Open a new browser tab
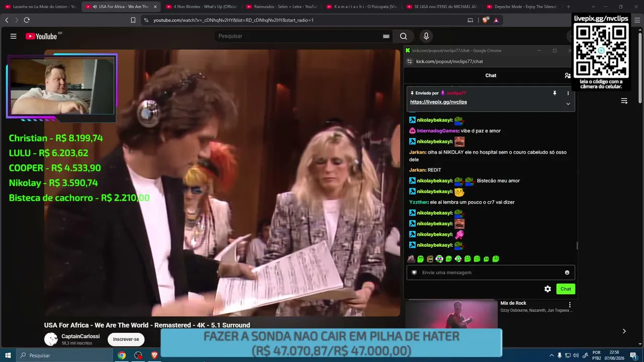Image resolution: width=644 pixels, height=362 pixels. click(569, 7)
